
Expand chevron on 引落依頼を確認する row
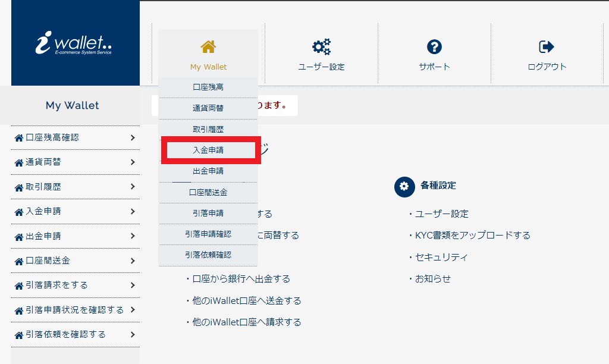pyautogui.click(x=133, y=334)
